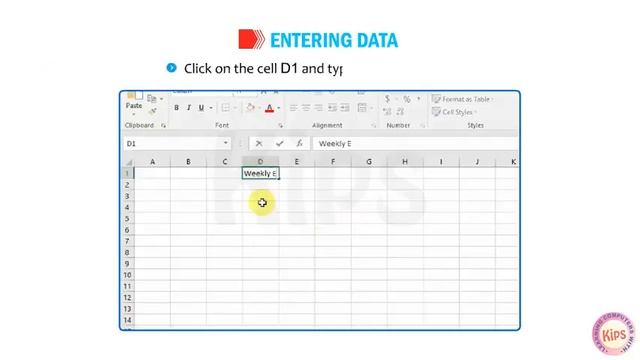This screenshot has width=640, height=360.
Task: Click inside the Name Box showing D1
Action: click(172, 144)
